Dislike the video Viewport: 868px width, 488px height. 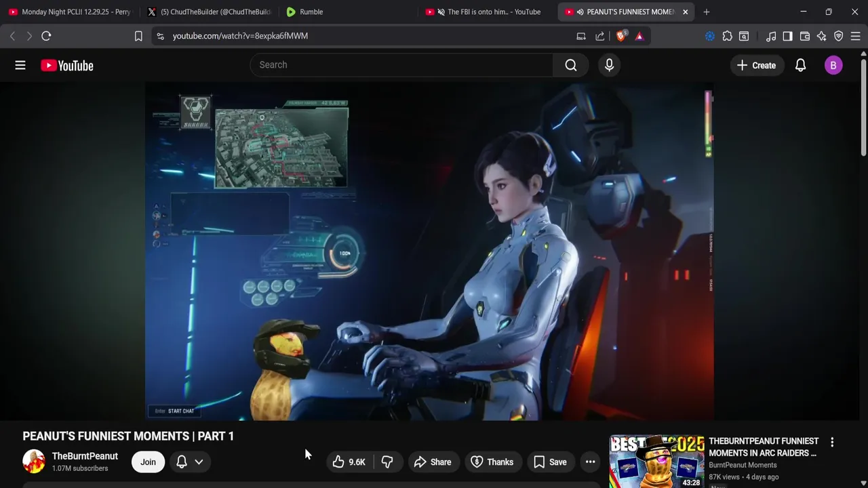pos(387,462)
